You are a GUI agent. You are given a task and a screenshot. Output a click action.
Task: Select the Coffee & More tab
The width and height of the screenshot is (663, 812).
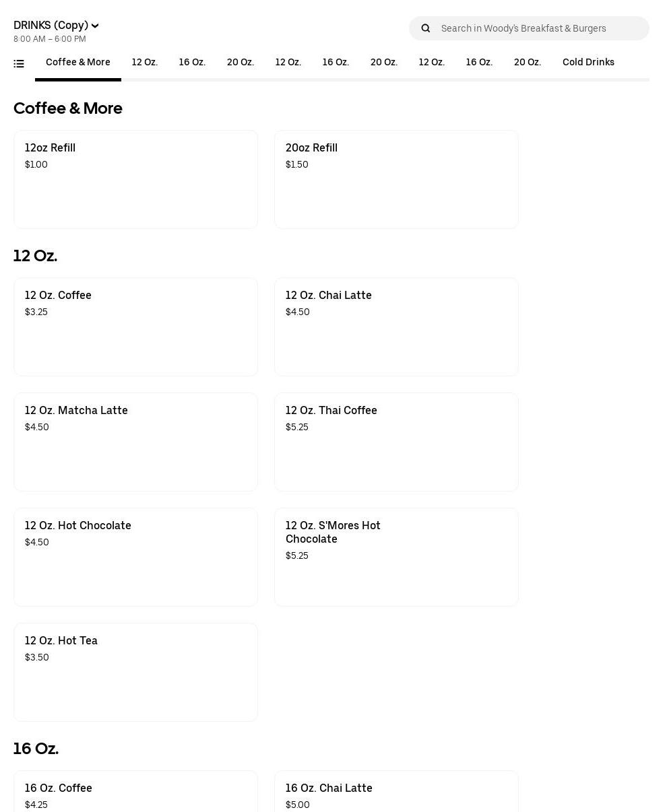(x=78, y=63)
